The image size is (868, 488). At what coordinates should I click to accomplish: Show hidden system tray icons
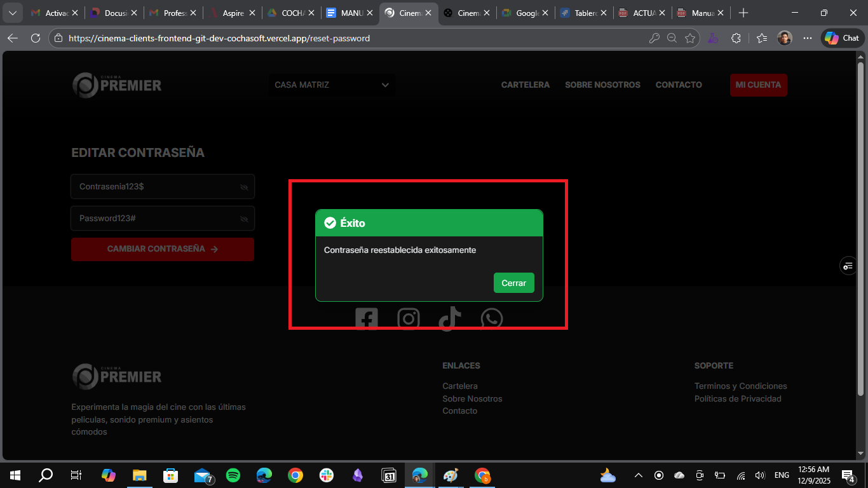pyautogui.click(x=639, y=475)
